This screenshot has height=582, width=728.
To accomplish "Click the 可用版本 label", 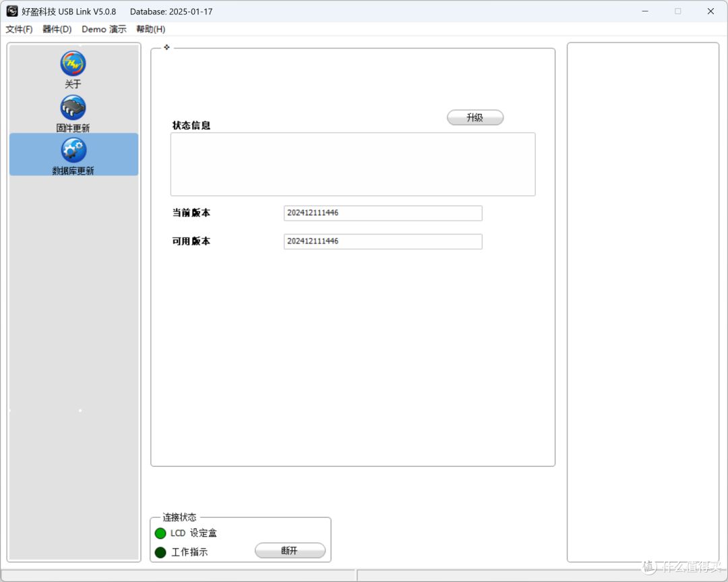I will [191, 241].
